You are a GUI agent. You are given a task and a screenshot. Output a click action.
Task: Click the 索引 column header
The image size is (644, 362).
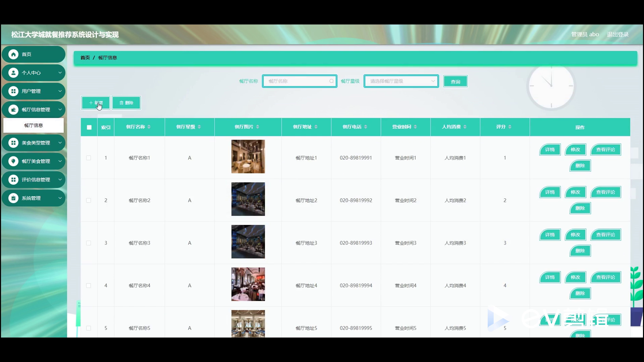tap(106, 127)
